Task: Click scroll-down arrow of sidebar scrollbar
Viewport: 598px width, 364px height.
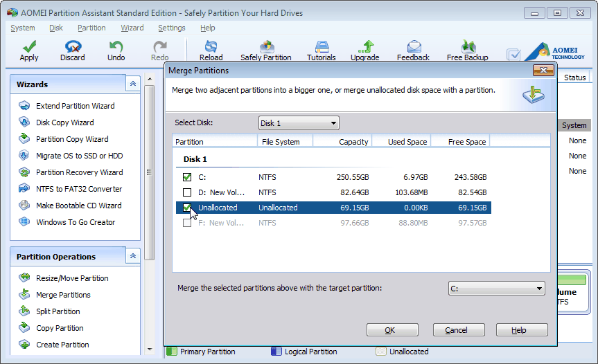Action: pos(150,349)
